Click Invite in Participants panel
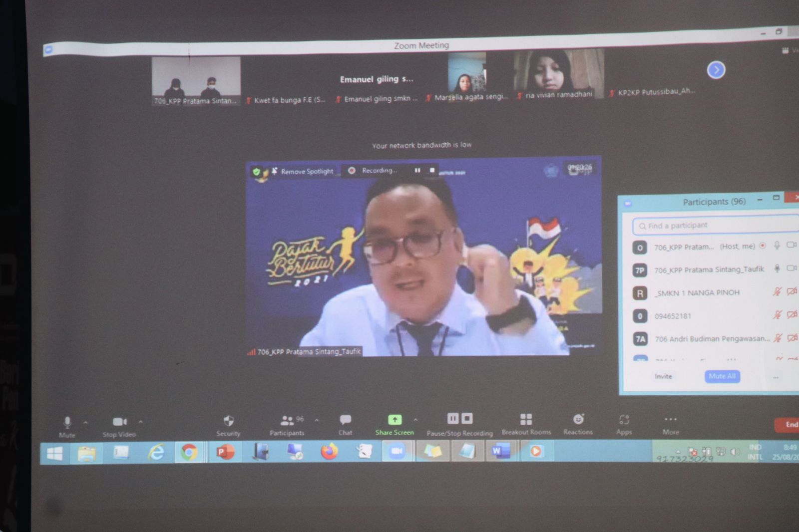Image resolution: width=799 pixels, height=532 pixels. 663,376
